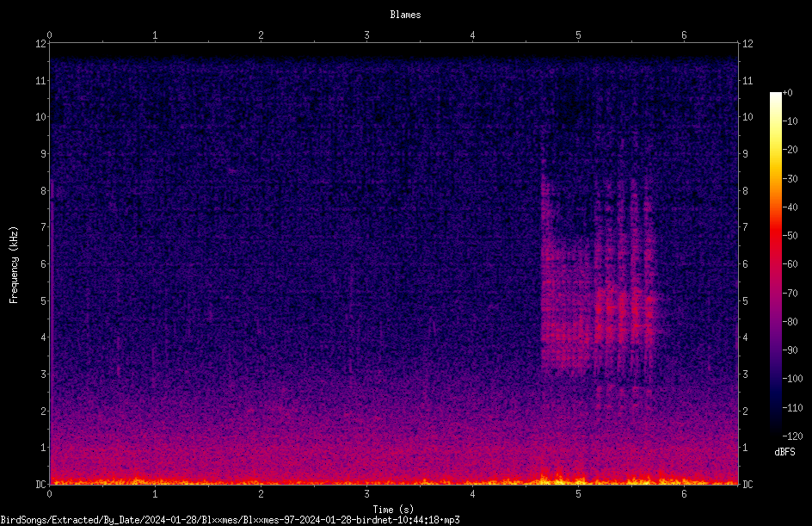Click the 5 second mark on top axis
This screenshot has width=812, height=526.
[578, 35]
